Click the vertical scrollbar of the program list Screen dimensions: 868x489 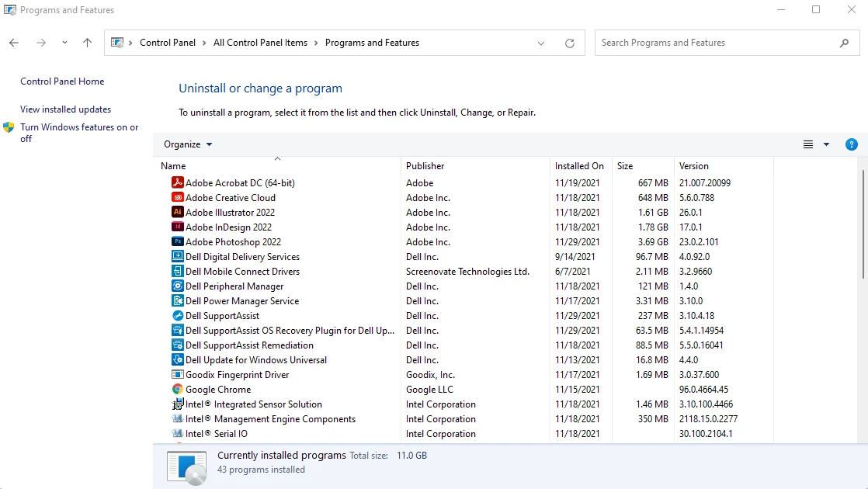[863, 224]
